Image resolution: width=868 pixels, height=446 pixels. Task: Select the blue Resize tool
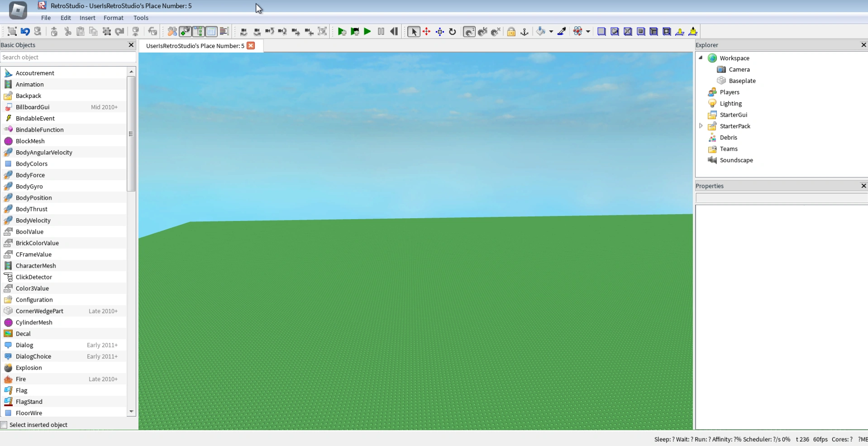[x=439, y=31]
